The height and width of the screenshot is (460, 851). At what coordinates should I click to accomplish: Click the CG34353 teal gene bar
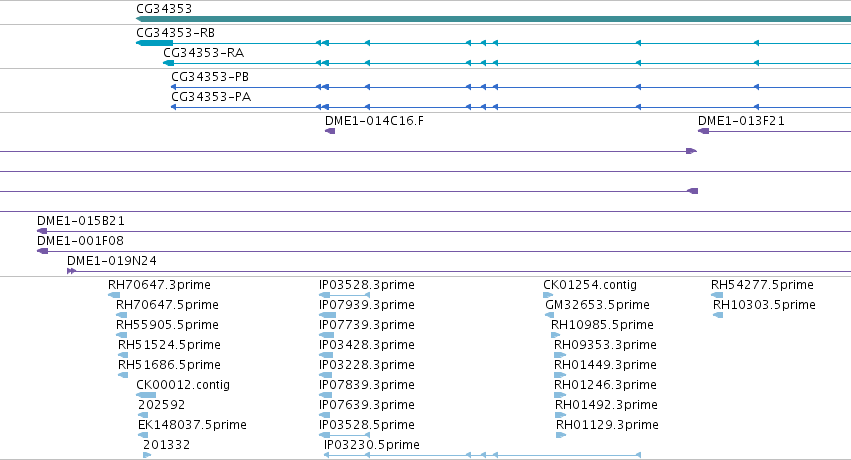click(493, 19)
